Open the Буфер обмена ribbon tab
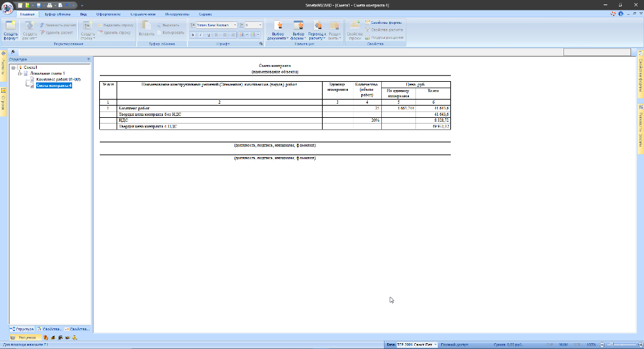This screenshot has width=644, height=349. 57,14
